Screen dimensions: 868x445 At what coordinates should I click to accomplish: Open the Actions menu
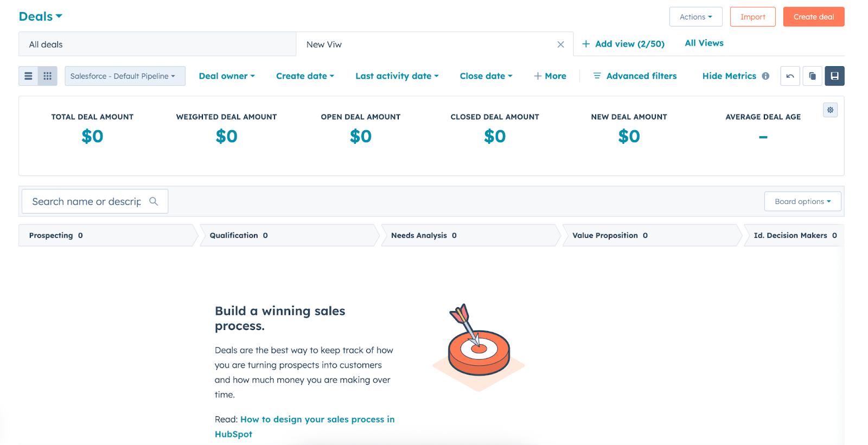point(695,17)
